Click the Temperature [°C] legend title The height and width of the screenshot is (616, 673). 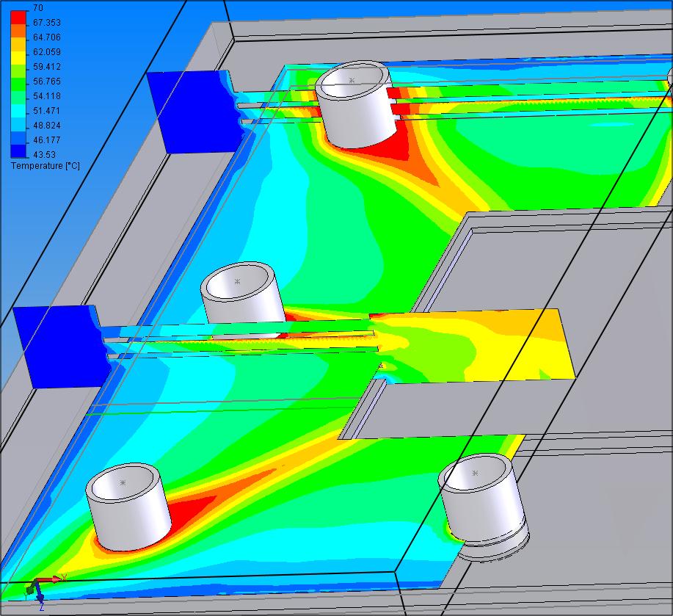tap(46, 166)
